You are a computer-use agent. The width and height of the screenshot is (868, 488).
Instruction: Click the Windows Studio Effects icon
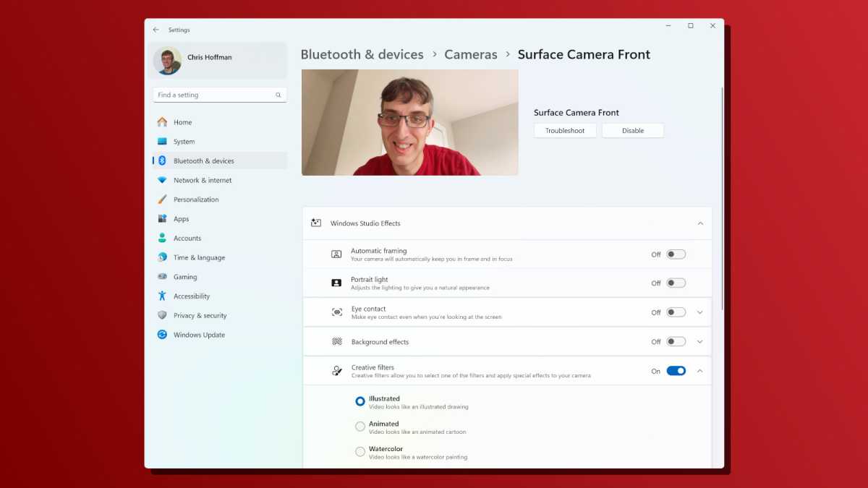tap(315, 223)
